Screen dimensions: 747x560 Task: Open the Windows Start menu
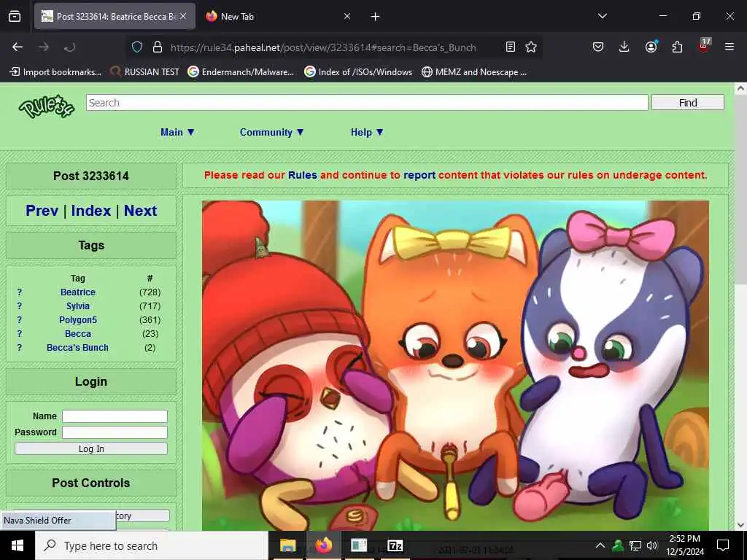tap(18, 545)
